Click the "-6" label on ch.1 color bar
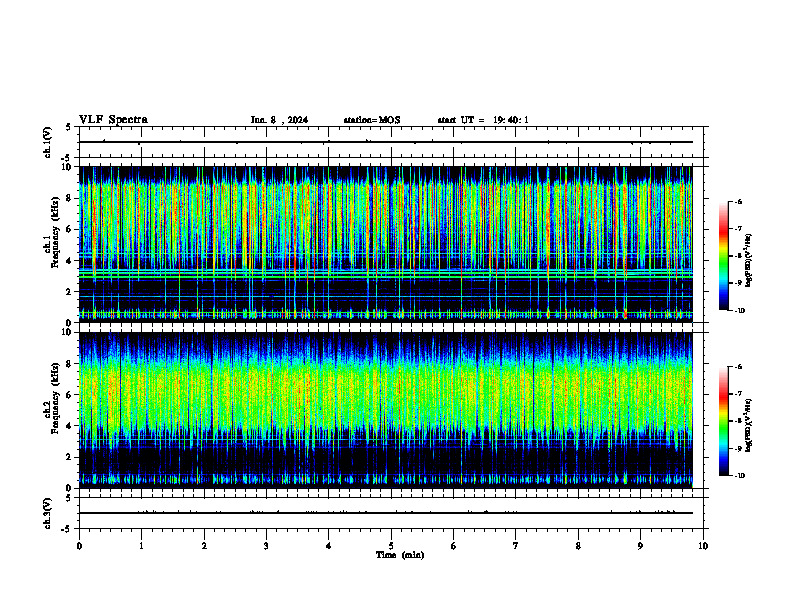 (738, 201)
